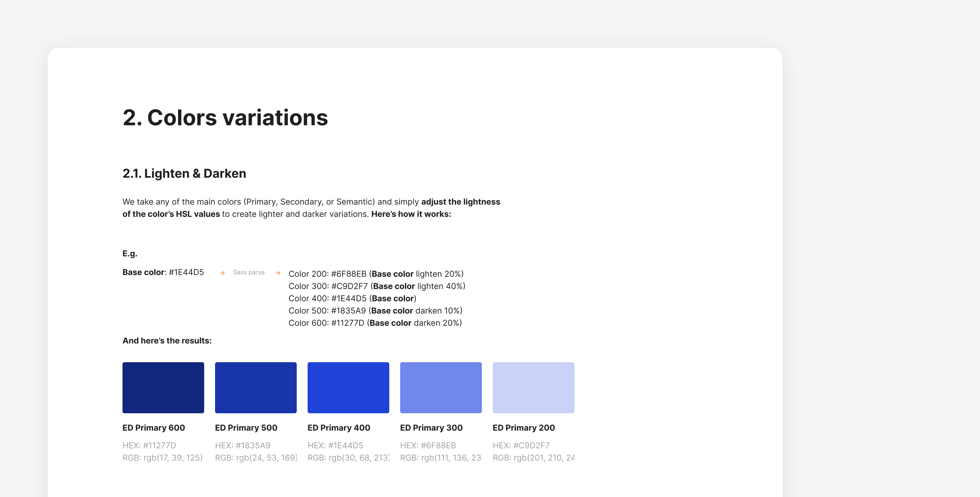Click the 'HEX: #6F88EB' value
This screenshot has width=980, height=497.
[428, 445]
